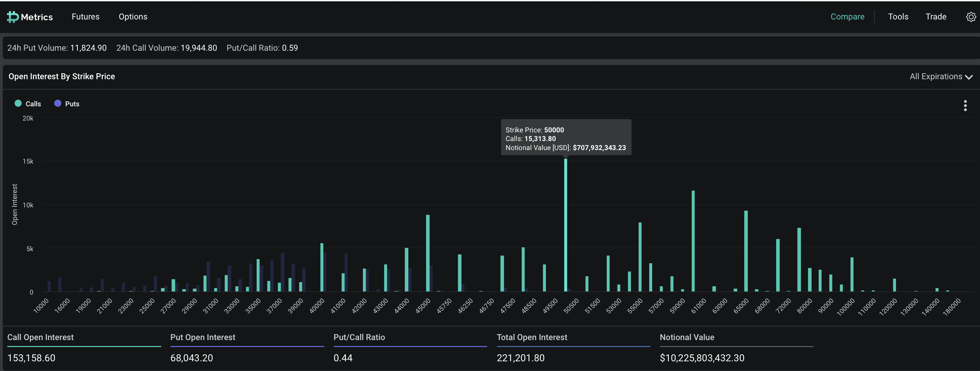Toggle the Calls series visibility

click(x=33, y=104)
